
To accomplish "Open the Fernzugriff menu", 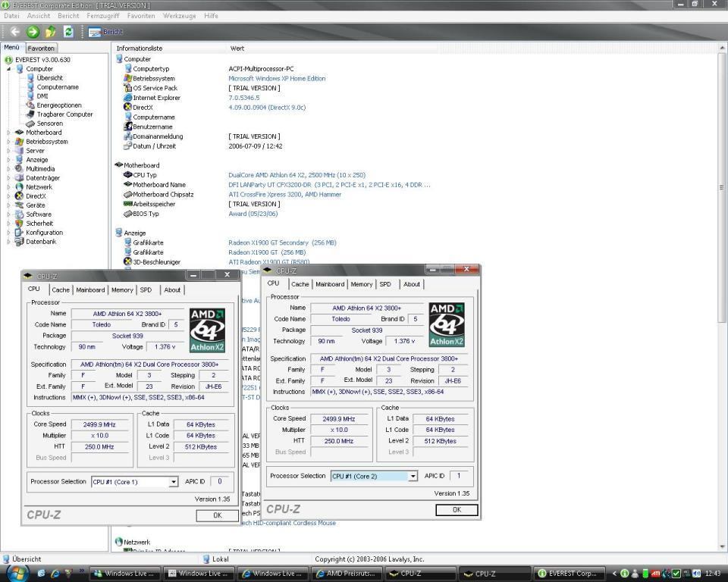I will point(102,16).
